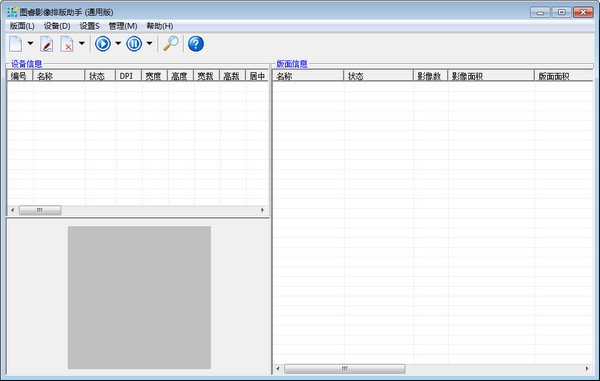Open the magnifier search tool
This screenshot has height=381, width=600.
click(x=171, y=44)
